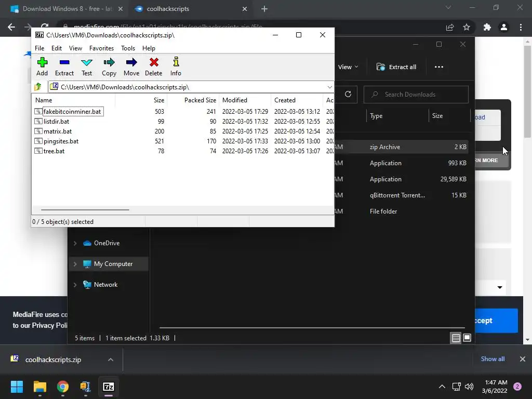Click the Delete toolbar icon in 7-Zip
Viewport: 532px width, 399px height.
(153, 67)
